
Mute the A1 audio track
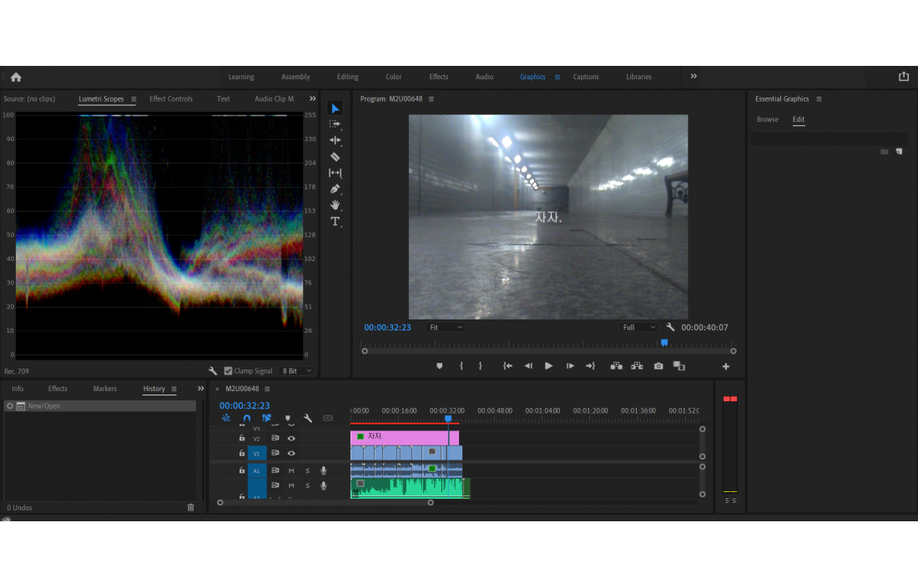point(291,470)
